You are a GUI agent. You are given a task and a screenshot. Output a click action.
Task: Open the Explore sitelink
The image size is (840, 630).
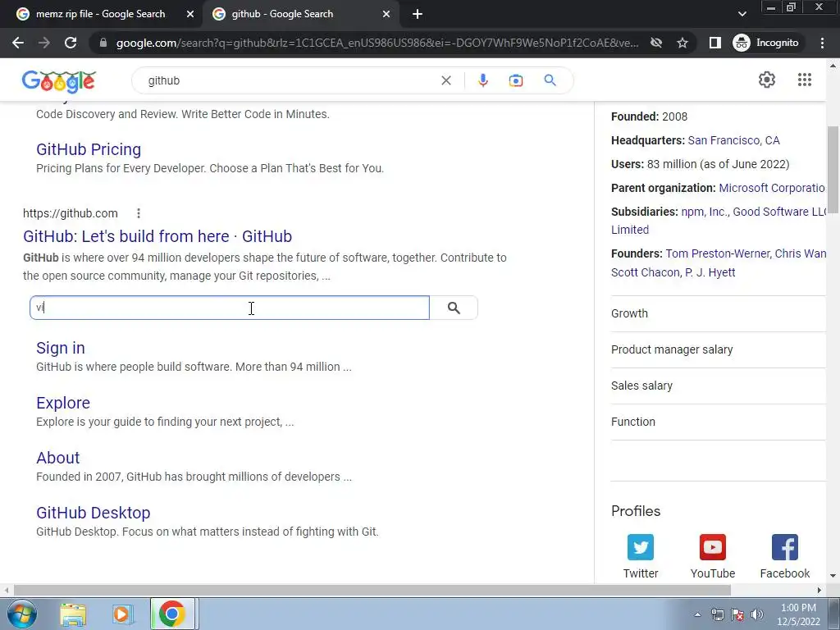click(63, 403)
